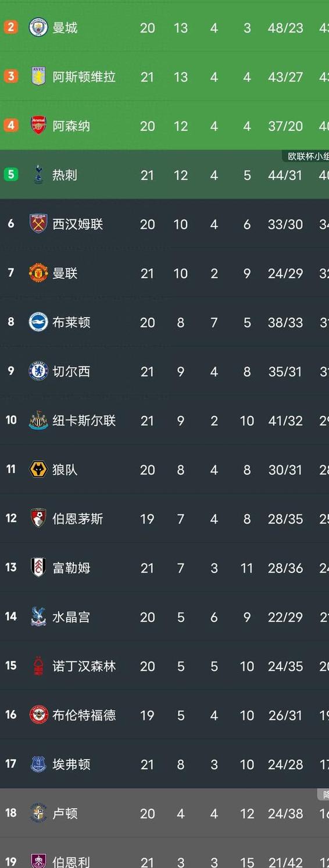This screenshot has height=868, width=329.
Task: Tap the West Ham United crest
Action: point(38,223)
